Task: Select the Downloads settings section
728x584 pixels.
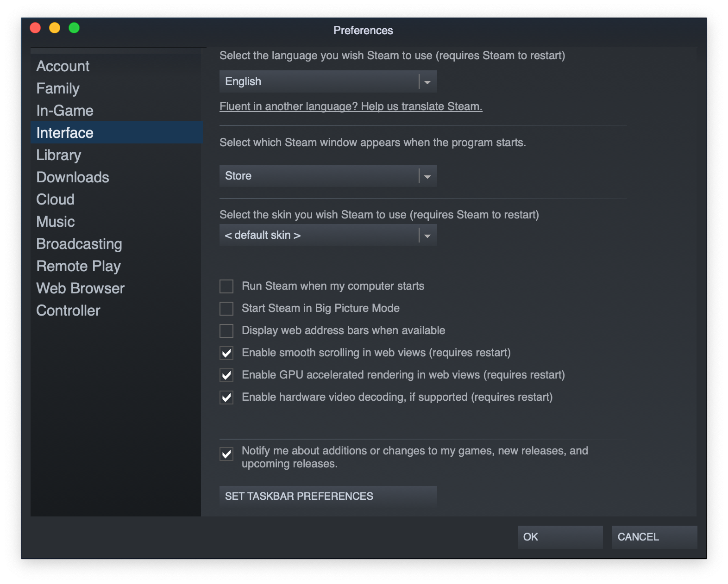Action: pyautogui.click(x=72, y=177)
